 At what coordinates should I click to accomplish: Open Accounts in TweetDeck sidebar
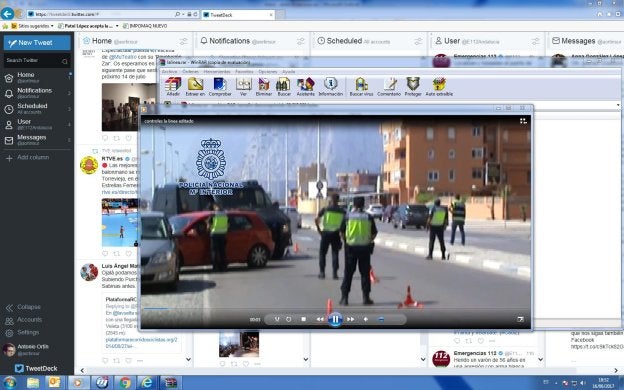tap(24, 320)
